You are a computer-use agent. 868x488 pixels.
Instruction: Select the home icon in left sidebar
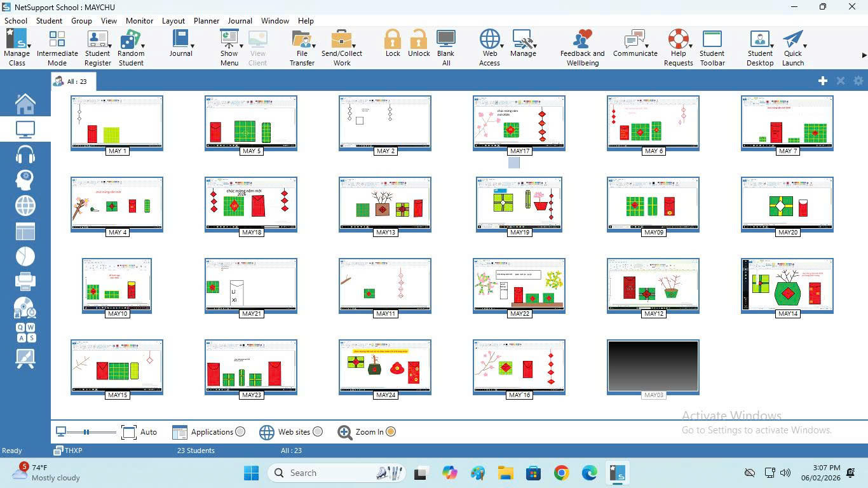25,103
